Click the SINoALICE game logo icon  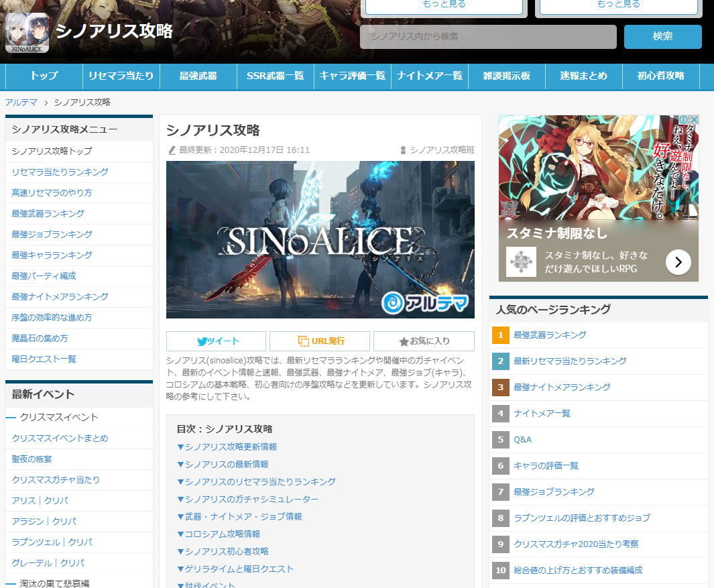(x=27, y=33)
